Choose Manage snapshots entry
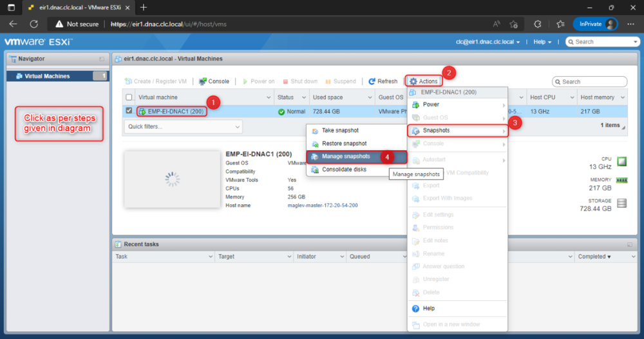 357,157
